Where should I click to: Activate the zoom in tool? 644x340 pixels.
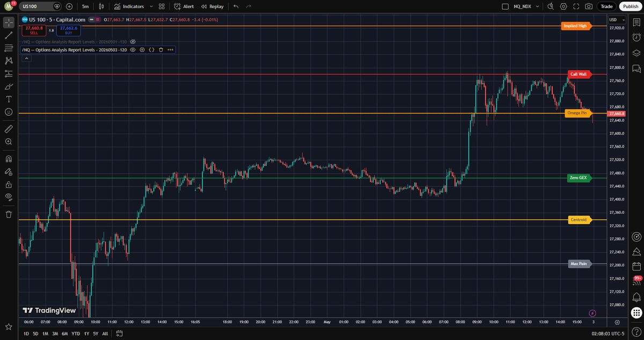pos(9,142)
